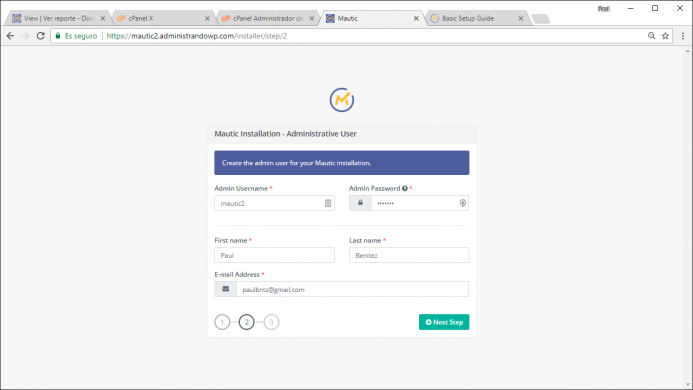693x390 pixels.
Task: Click the Chrome profile name button
Action: coord(603,9)
